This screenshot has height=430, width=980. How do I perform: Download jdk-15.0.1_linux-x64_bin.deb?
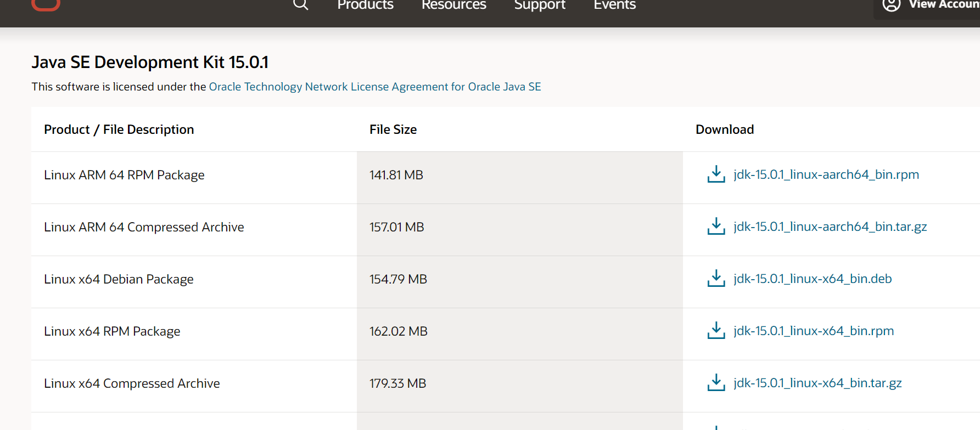(813, 279)
